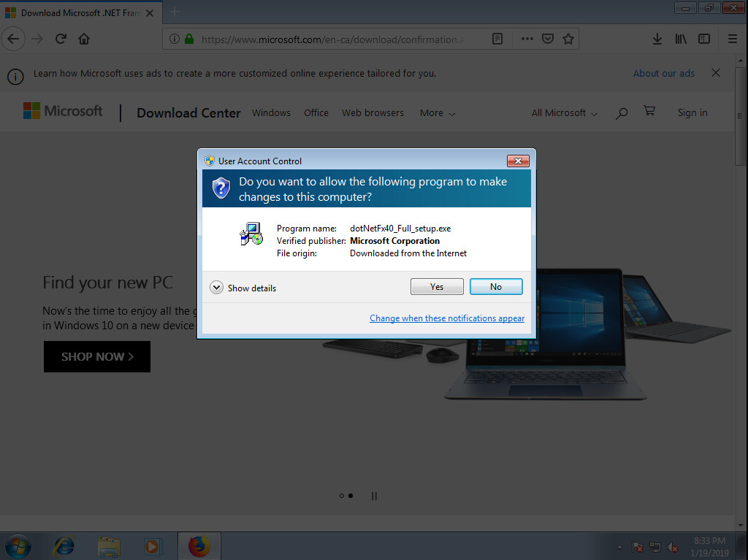Image resolution: width=748 pixels, height=560 pixels.
Task: Click Firefox forward arrow button
Action: coord(37,39)
